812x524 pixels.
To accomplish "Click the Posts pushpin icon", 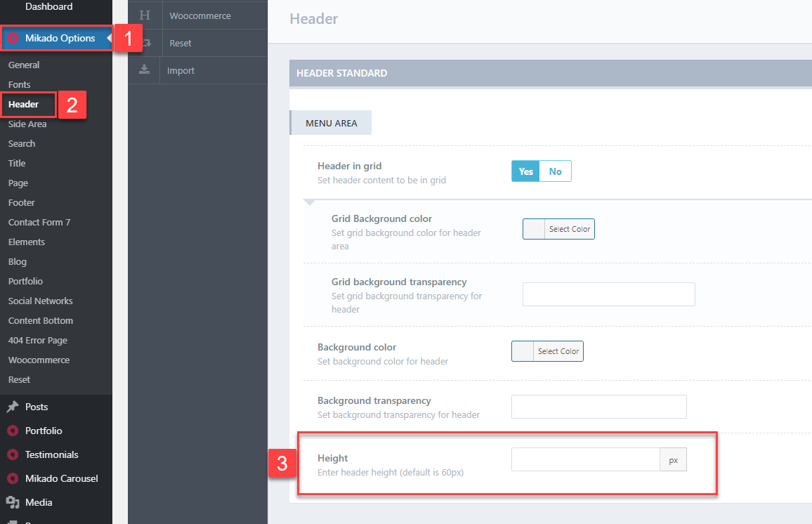I will pos(13,407).
